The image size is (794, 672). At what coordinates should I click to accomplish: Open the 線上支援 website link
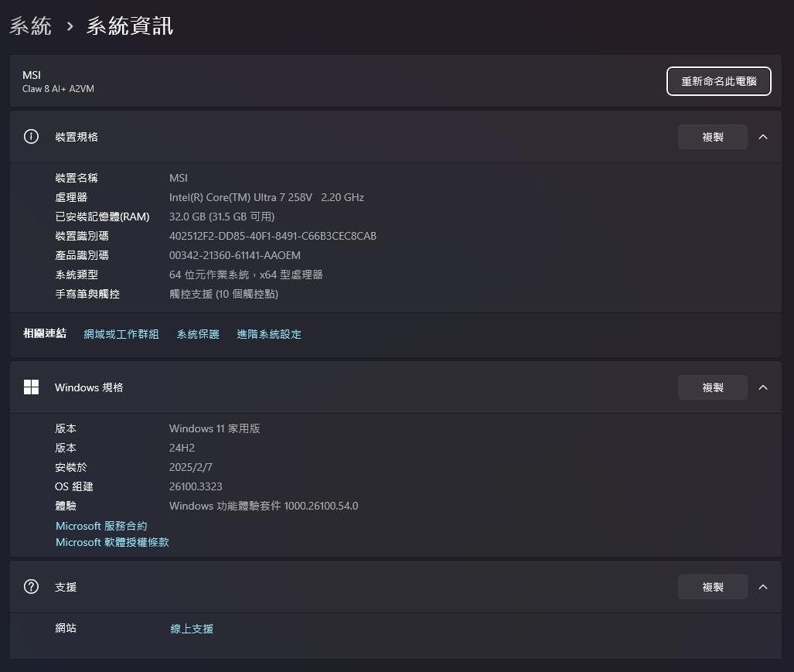click(192, 629)
